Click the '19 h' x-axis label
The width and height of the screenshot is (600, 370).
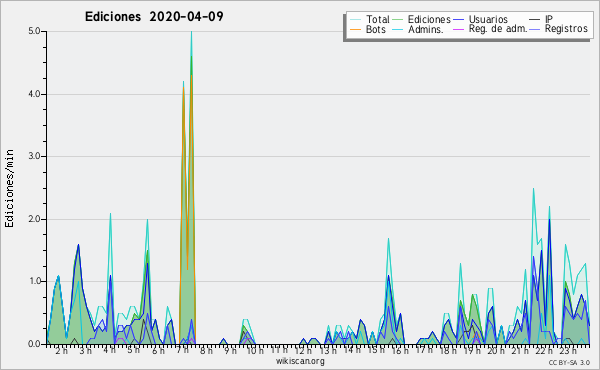[472, 351]
